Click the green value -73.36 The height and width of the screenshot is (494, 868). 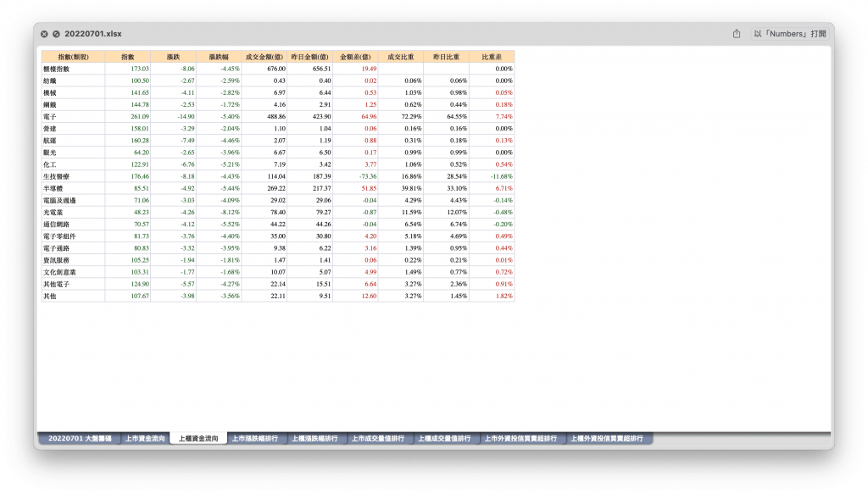(x=368, y=176)
